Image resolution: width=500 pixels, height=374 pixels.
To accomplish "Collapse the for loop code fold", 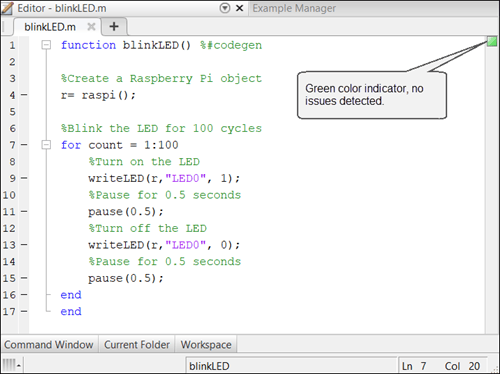I will 46,145.
